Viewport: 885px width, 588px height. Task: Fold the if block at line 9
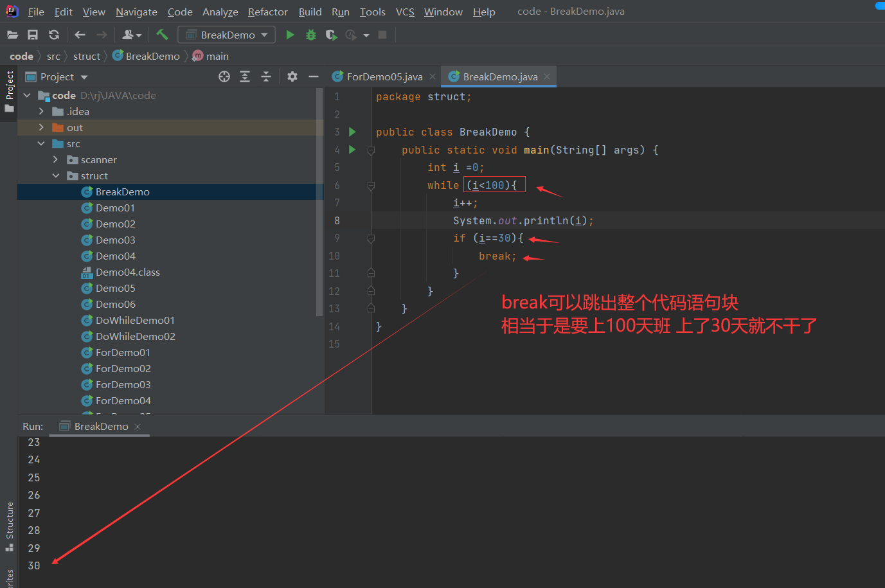[x=371, y=238]
